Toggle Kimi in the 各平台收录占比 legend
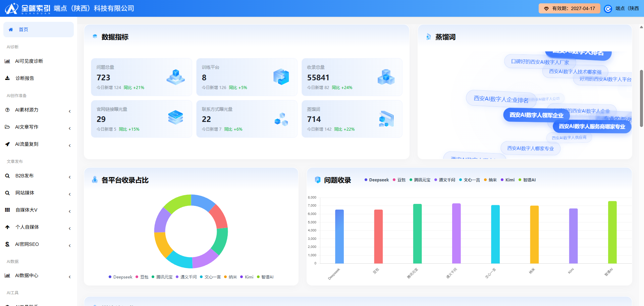Image resolution: width=644 pixels, height=306 pixels. (x=247, y=277)
